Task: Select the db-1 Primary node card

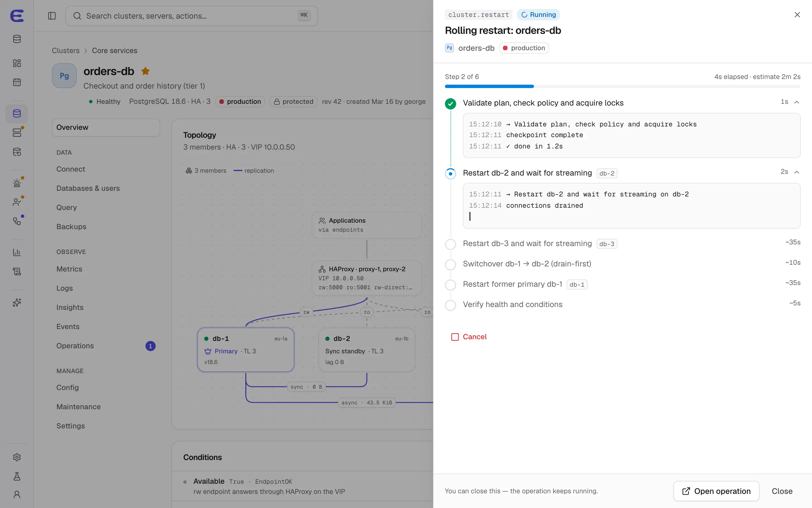Action: coord(246,349)
